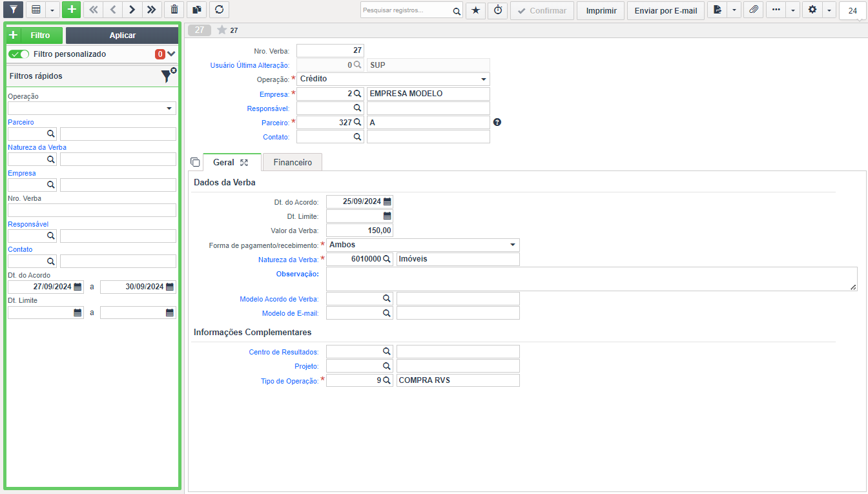Open Dt. do Acordo calendar picker
868x494 pixels.
pos(387,201)
